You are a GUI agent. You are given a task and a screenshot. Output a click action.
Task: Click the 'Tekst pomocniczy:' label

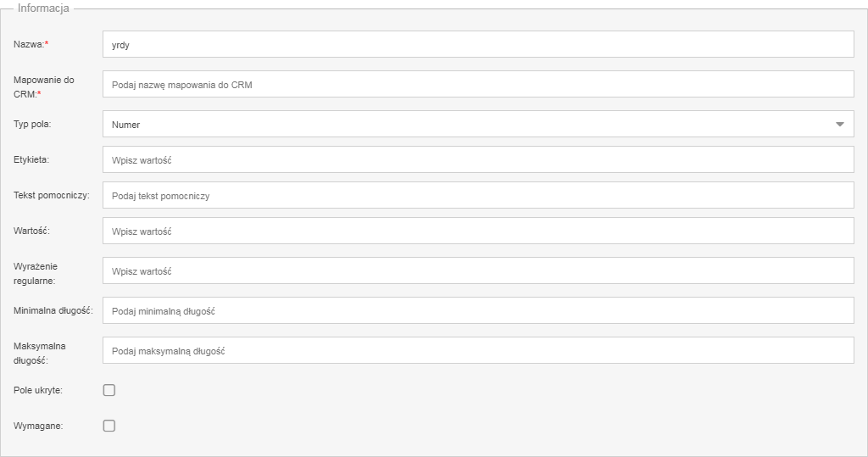pos(52,195)
